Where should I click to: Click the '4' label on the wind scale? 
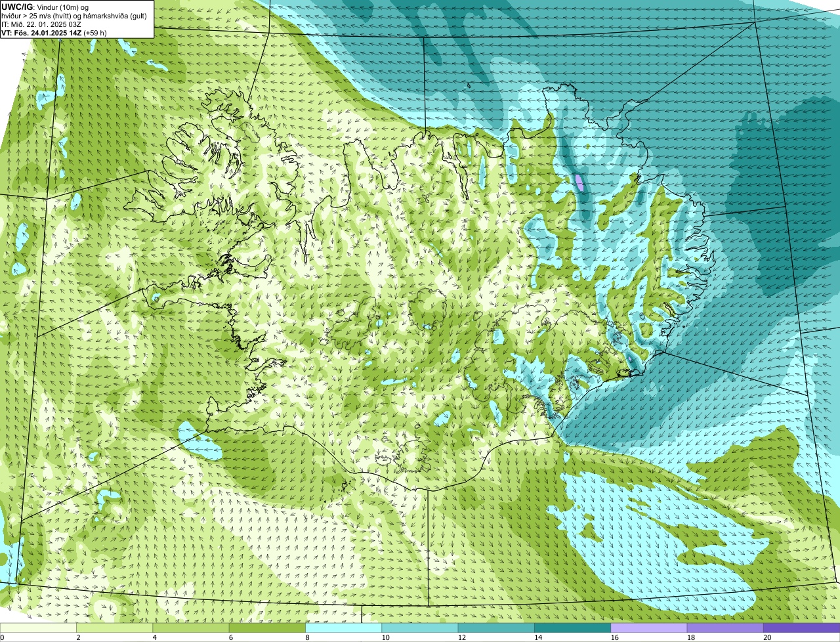155,637
